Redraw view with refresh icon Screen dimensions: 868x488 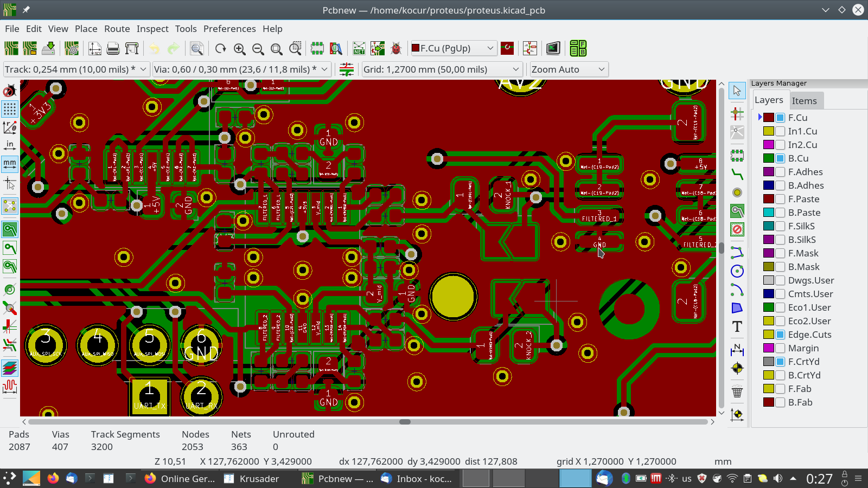coord(220,48)
